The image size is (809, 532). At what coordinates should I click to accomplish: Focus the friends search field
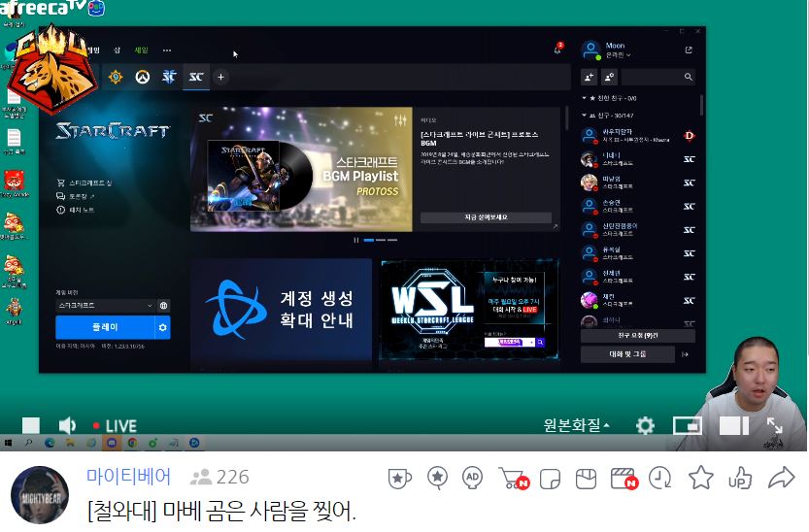coord(658,77)
